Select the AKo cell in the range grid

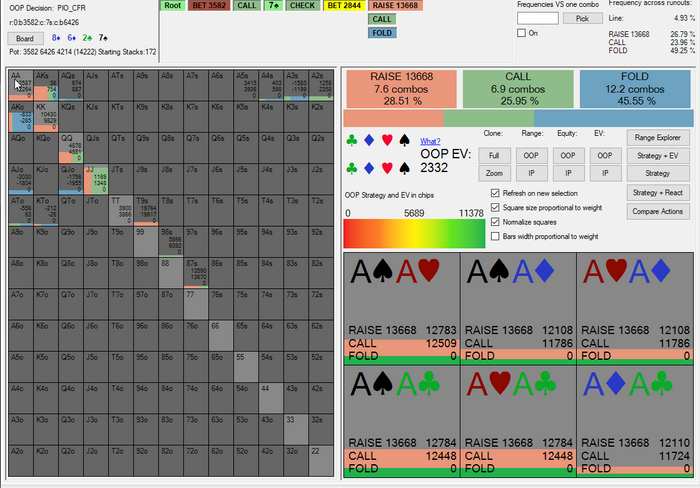21,117
